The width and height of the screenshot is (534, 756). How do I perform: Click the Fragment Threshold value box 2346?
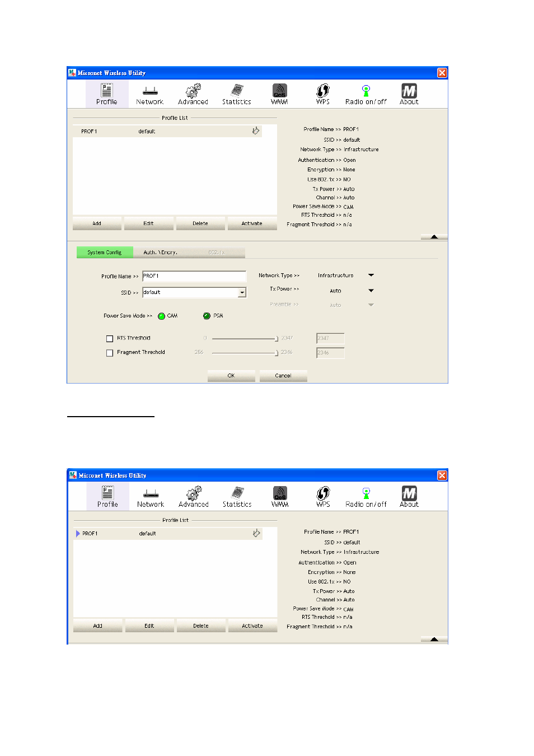(330, 353)
